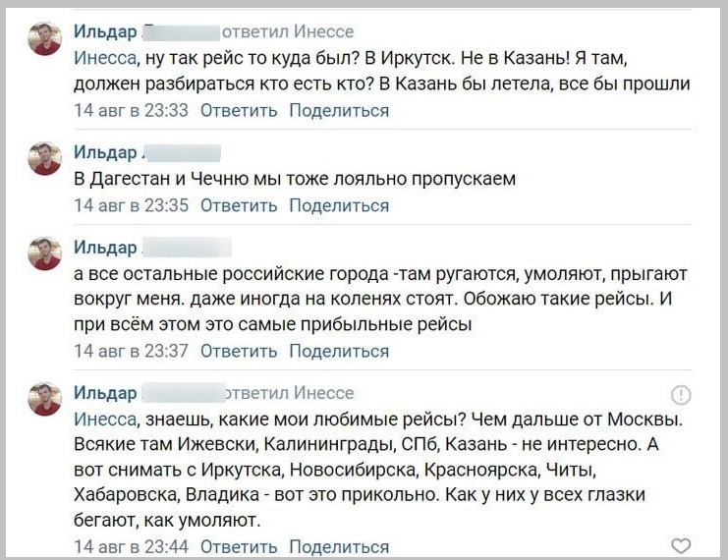Open the '14 авг в 23:33' timestamp
This screenshot has width=728, height=560.
tap(131, 110)
